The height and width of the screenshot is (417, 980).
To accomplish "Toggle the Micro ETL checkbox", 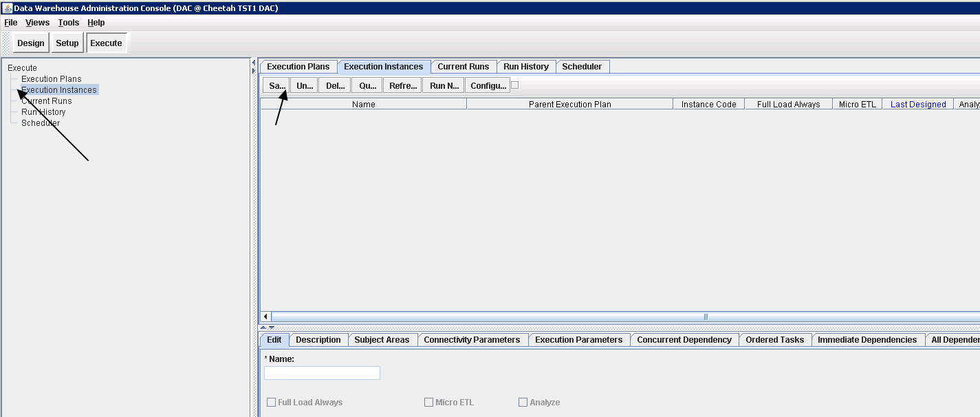I will [x=428, y=402].
